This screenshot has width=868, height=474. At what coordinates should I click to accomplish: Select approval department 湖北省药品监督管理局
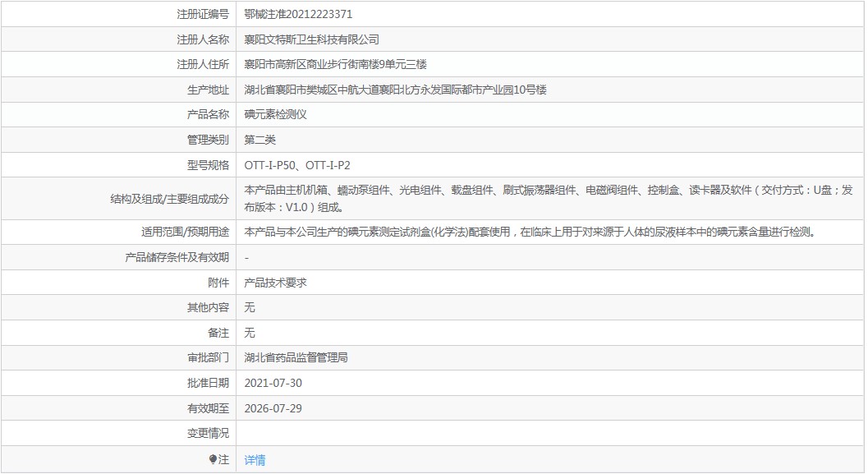(296, 357)
